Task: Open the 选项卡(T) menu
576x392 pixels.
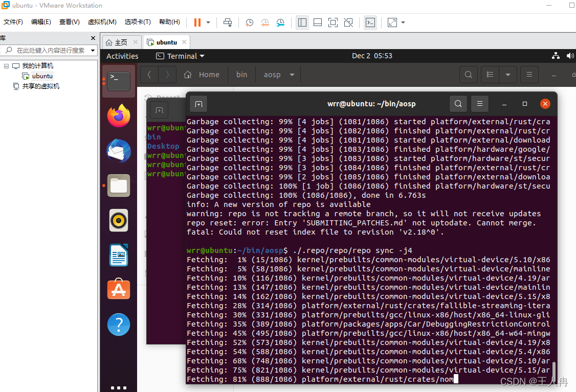Action: click(x=138, y=22)
